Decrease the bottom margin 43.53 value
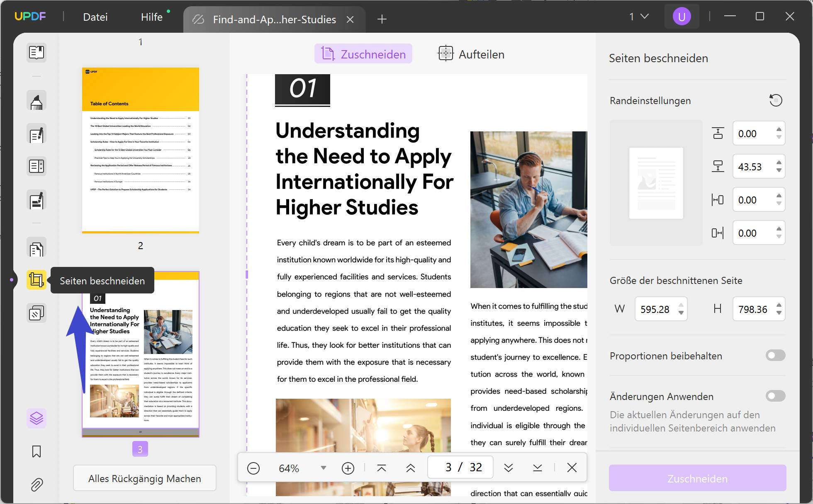Image resolution: width=813 pixels, height=504 pixels. pyautogui.click(x=779, y=170)
